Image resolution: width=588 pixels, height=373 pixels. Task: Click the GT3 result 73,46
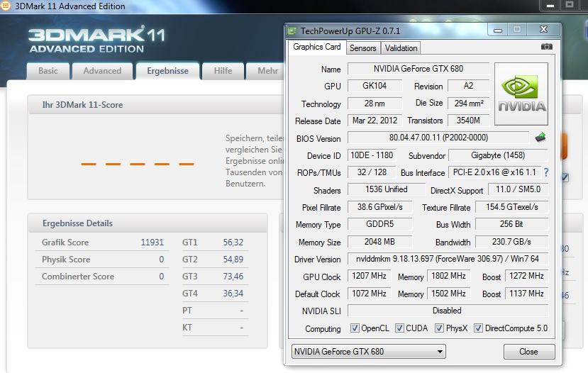(x=233, y=277)
